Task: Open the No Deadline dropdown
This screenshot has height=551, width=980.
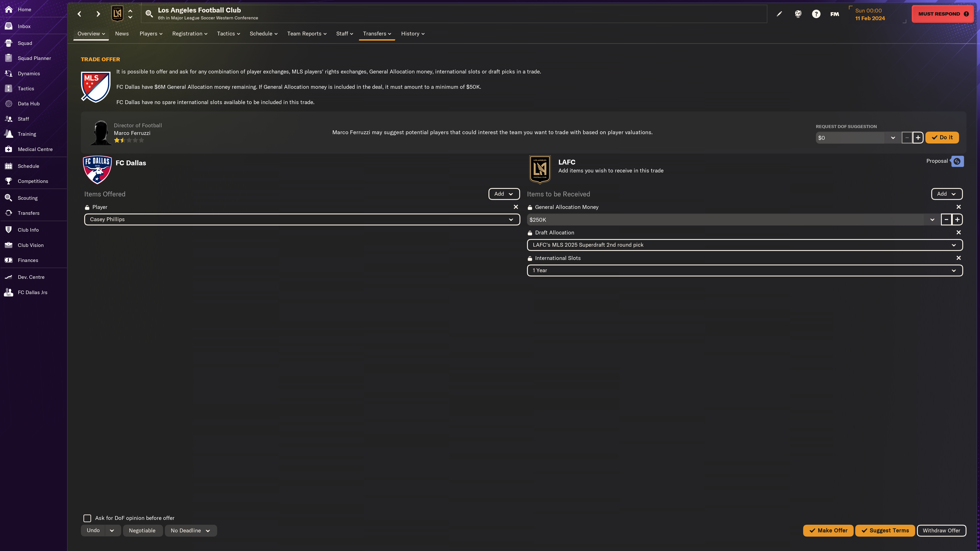Action: (191, 531)
